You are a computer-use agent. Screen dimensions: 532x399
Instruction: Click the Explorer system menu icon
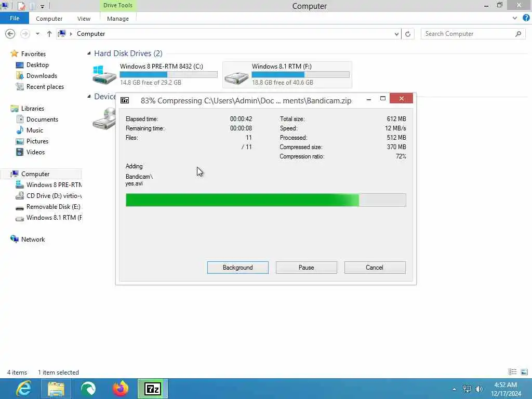[5, 6]
